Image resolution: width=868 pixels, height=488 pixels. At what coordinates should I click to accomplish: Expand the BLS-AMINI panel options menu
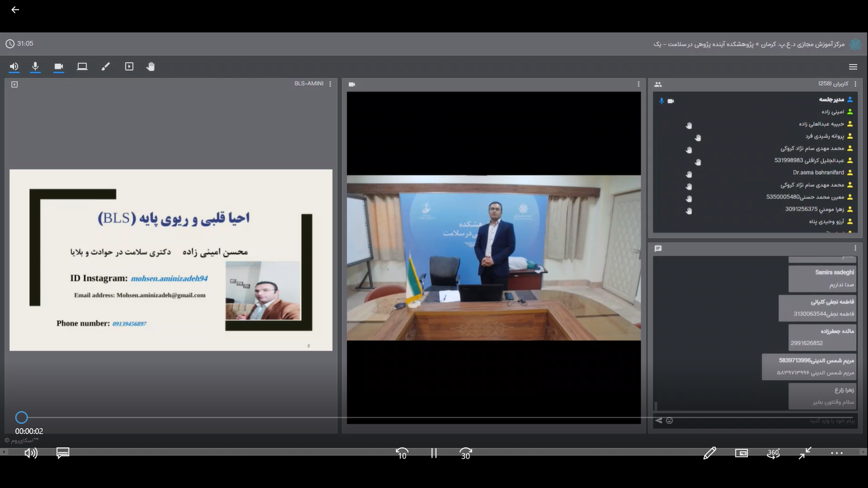tap(330, 84)
